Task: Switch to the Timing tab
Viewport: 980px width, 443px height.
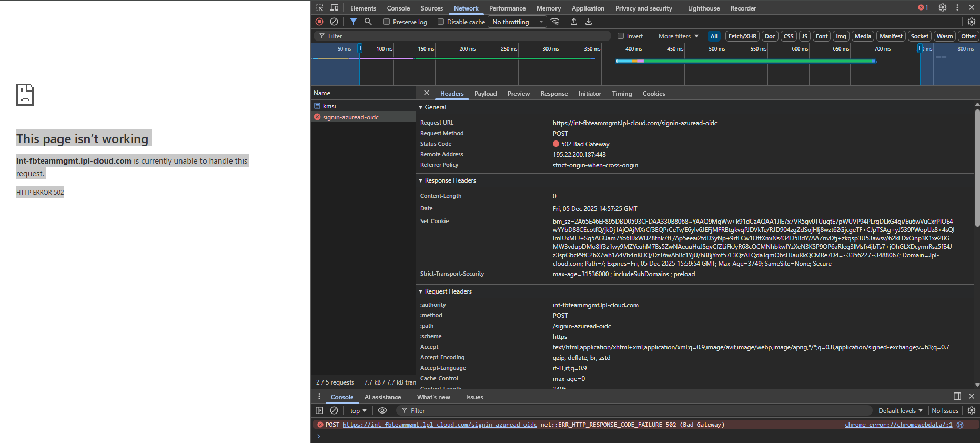Action: [x=622, y=94]
